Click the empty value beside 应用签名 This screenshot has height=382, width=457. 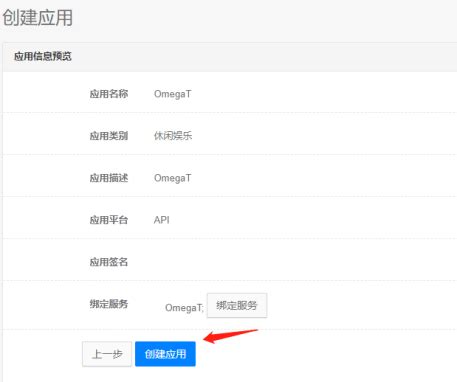[x=233, y=262]
